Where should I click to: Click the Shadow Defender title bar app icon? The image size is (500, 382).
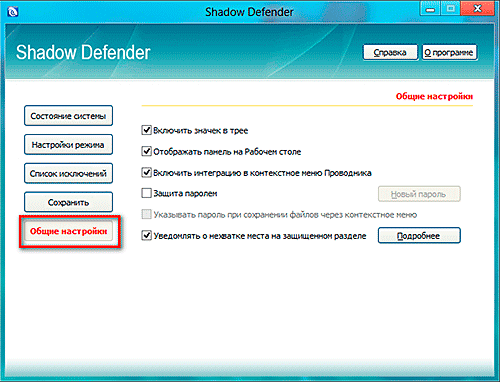[x=13, y=12]
